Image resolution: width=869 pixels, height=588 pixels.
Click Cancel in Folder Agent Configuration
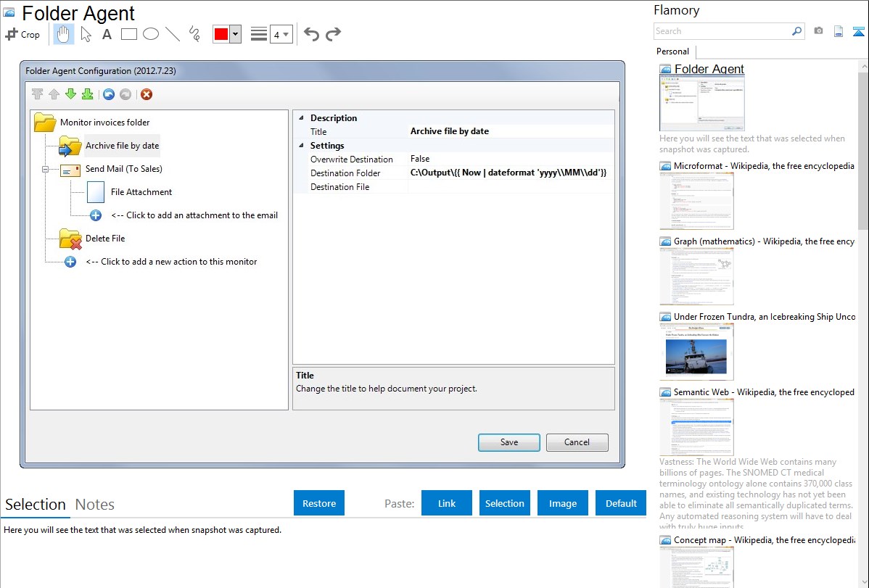(x=577, y=442)
